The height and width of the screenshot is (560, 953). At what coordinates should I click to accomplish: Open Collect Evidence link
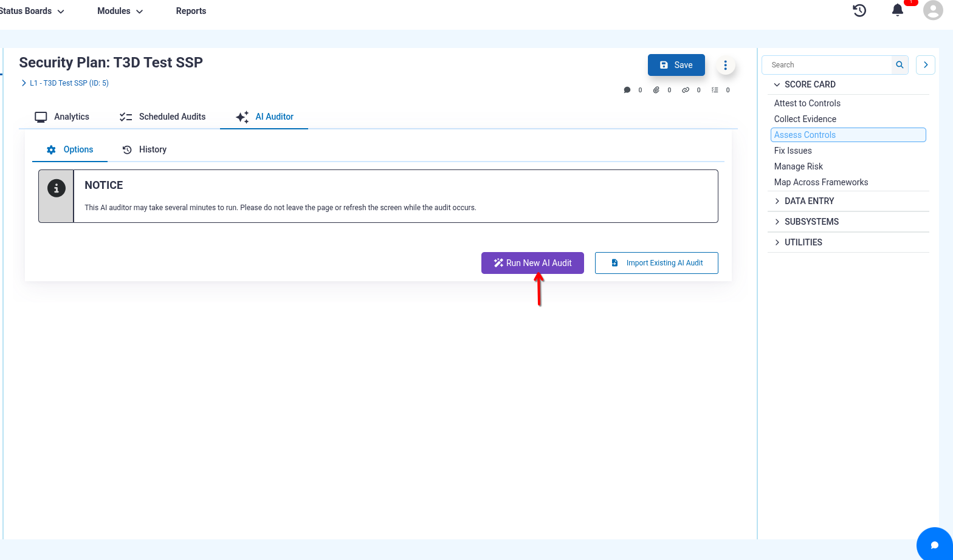[805, 119]
